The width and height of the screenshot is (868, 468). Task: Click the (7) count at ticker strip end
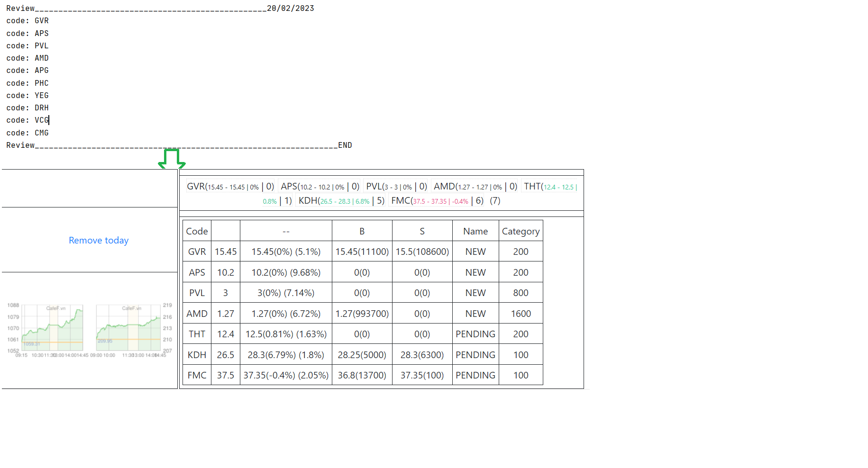click(x=495, y=201)
